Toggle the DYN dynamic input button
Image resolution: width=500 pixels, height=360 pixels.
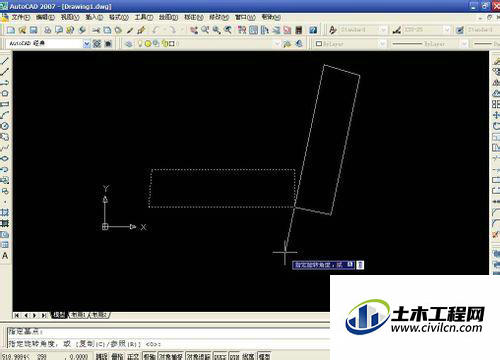coord(235,356)
